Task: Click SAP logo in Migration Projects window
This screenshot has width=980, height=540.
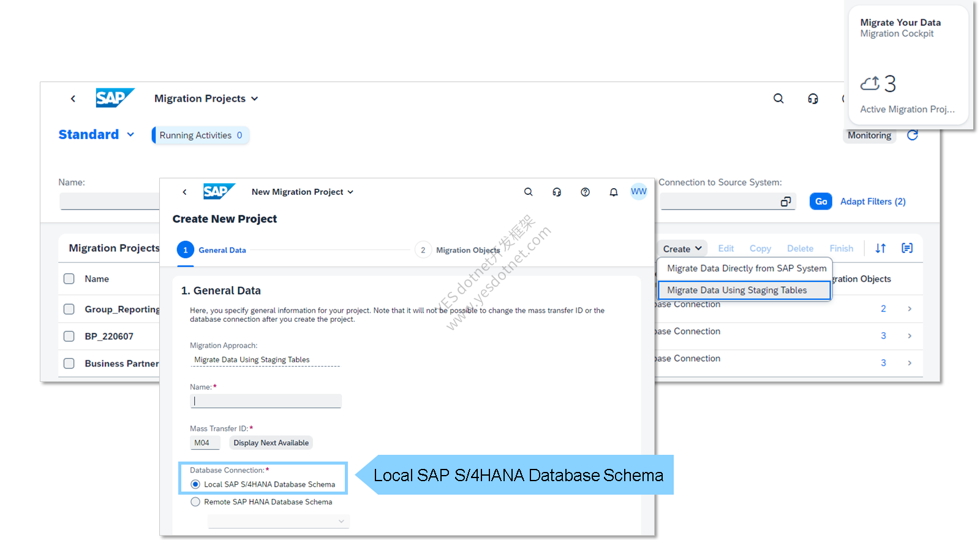Action: (115, 98)
